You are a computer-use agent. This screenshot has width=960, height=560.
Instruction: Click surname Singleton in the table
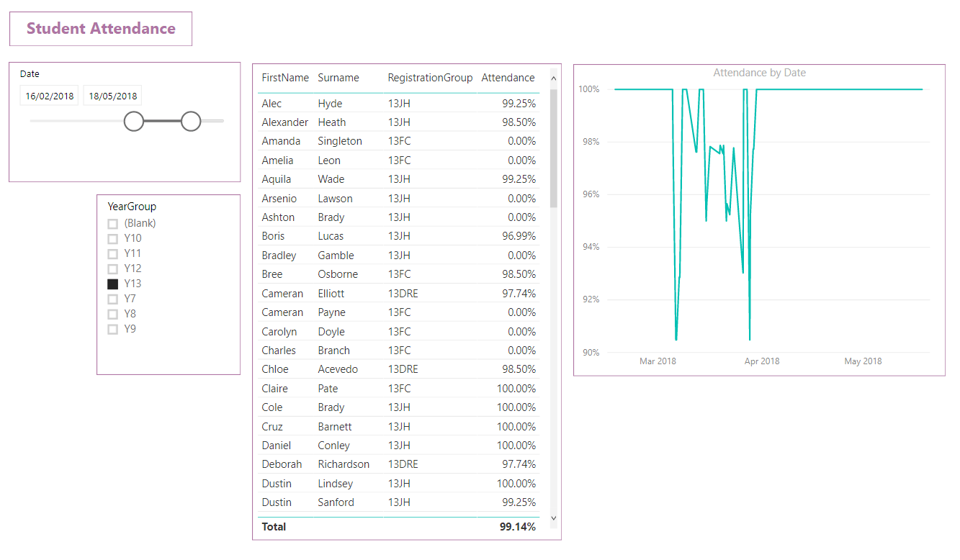tap(340, 141)
